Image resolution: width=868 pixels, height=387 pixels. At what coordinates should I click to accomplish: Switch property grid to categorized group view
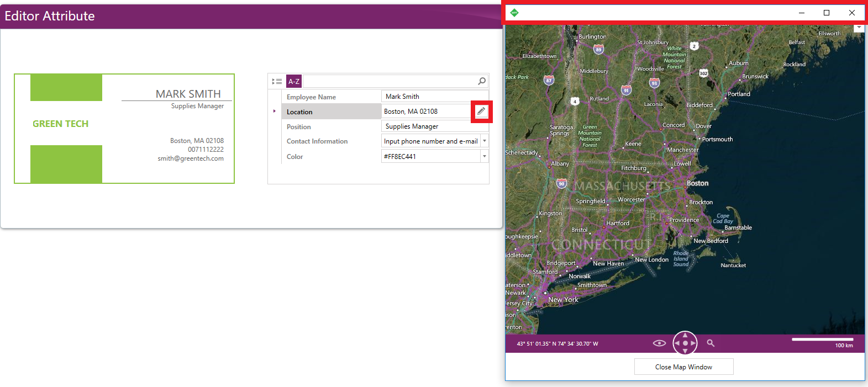[277, 81]
